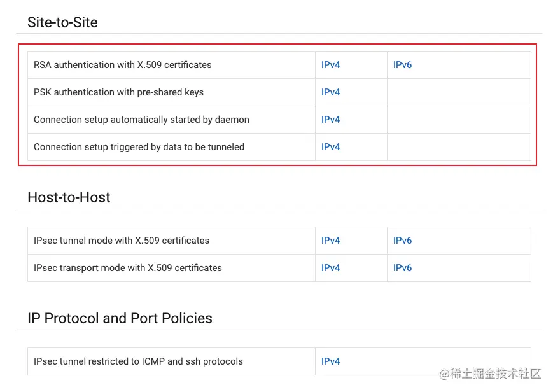This screenshot has height=392, width=553.
Task: Open IPv4 link for data-triggered connection setup
Action: point(330,147)
